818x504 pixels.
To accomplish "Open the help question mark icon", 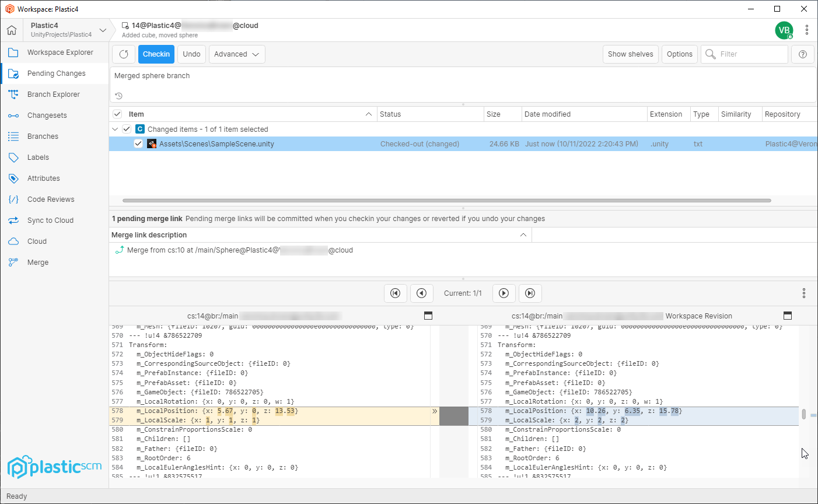I will tap(803, 54).
